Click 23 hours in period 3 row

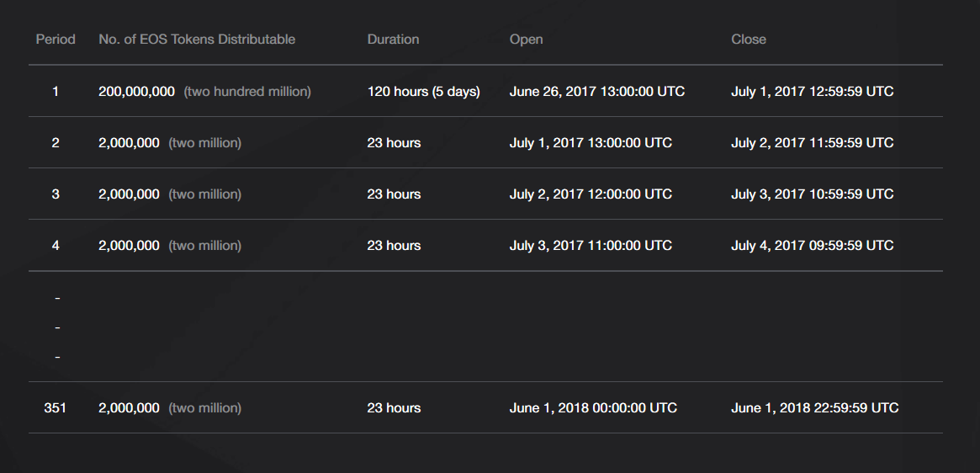394,194
